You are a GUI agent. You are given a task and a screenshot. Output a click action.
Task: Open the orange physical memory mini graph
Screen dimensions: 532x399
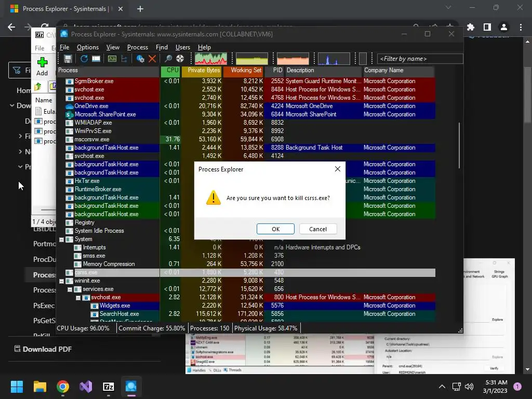pyautogui.click(x=293, y=59)
